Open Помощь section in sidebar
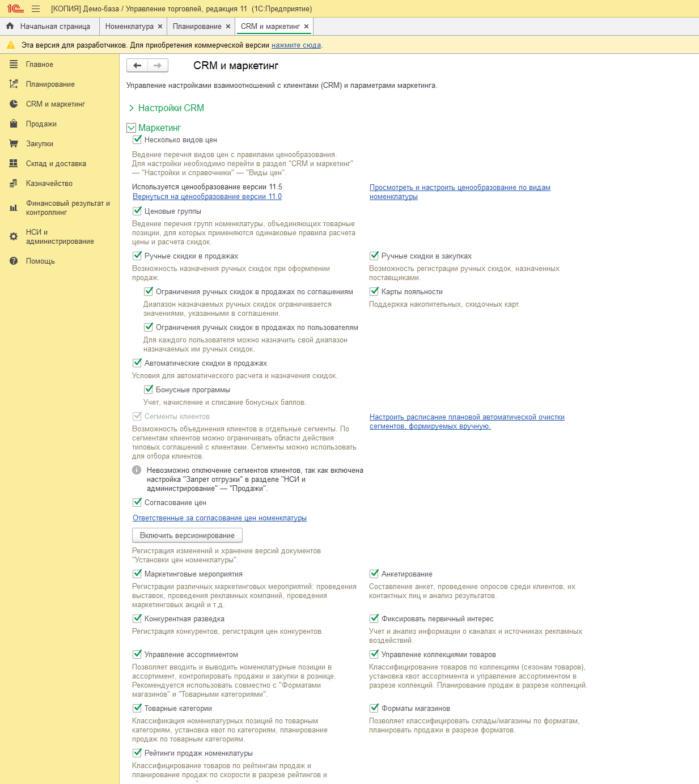Viewport: 699px width, 784px height. [x=40, y=261]
